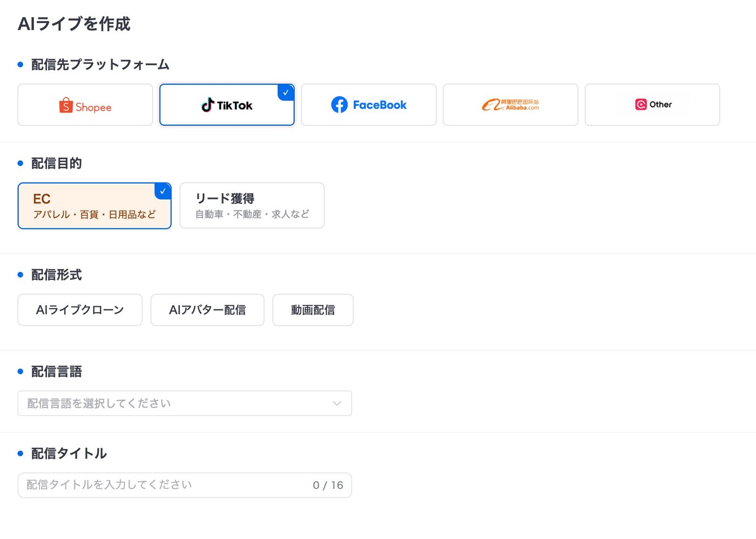
Task: Pick the Alibaba.com platform card
Action: click(x=510, y=105)
